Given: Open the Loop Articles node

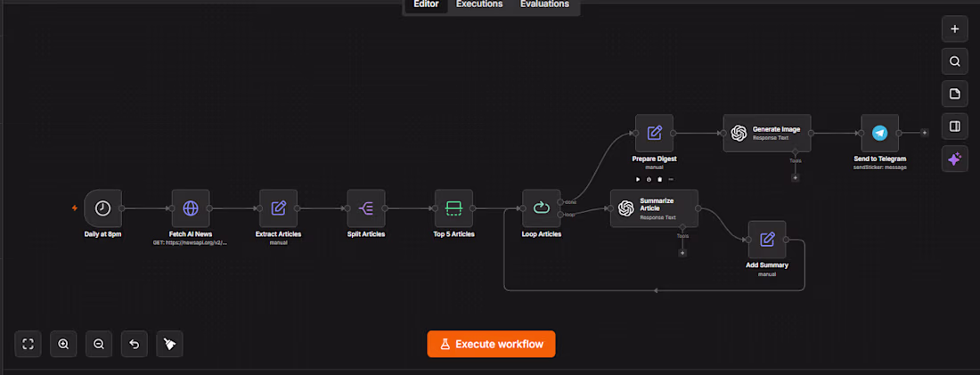Looking at the screenshot, I should point(542,208).
